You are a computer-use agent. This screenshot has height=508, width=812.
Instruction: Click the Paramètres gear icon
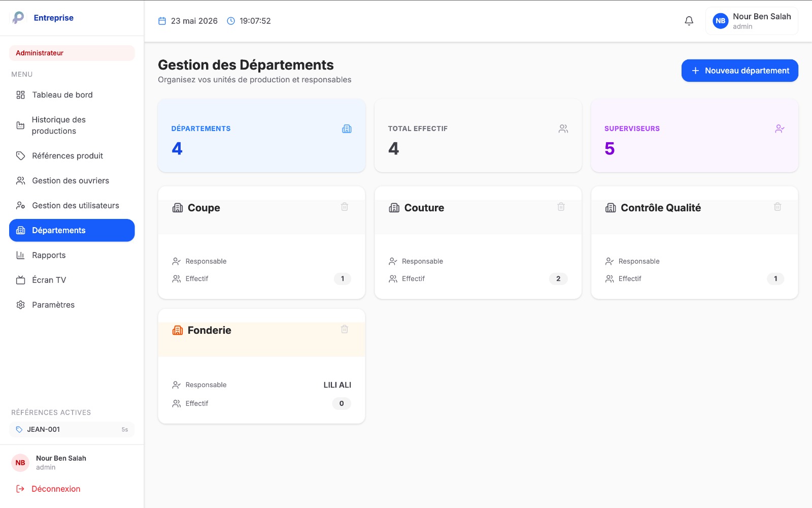[20, 305]
